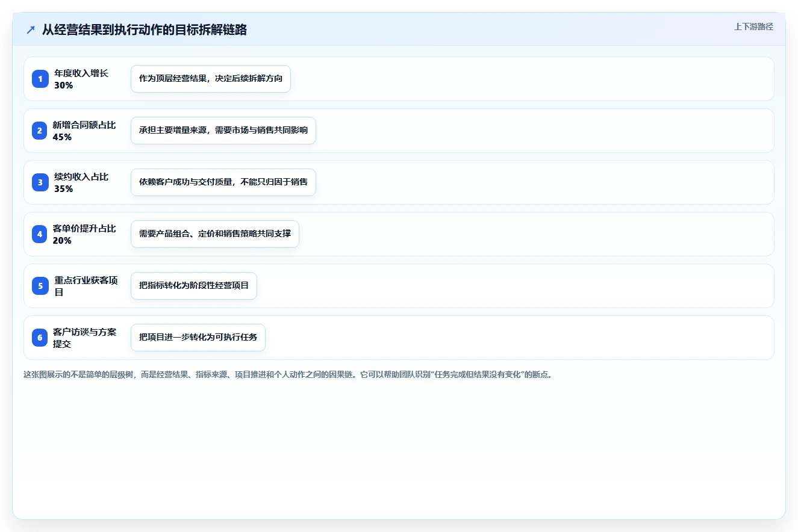Click the footer note starting 这张图展示的不是简单的层级树
This screenshot has width=798, height=532.
(288, 374)
